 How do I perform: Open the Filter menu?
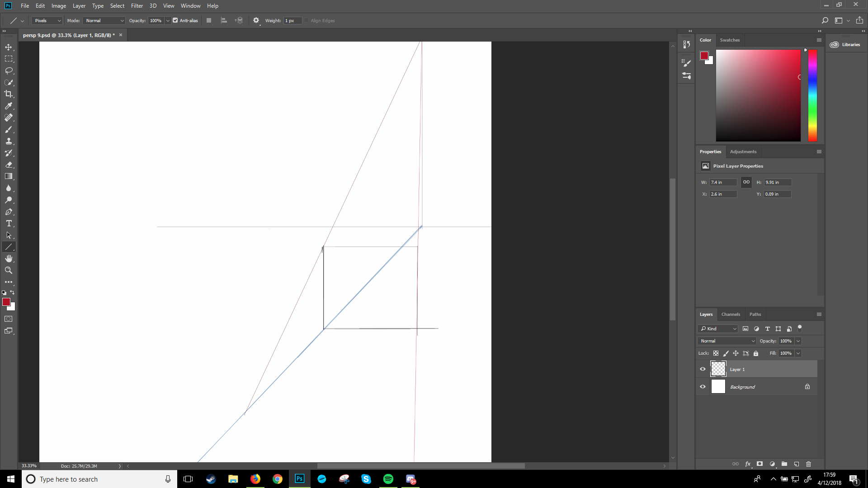tap(137, 5)
